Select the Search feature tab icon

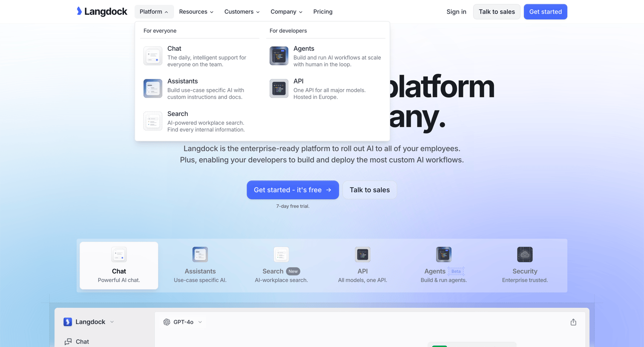281,254
